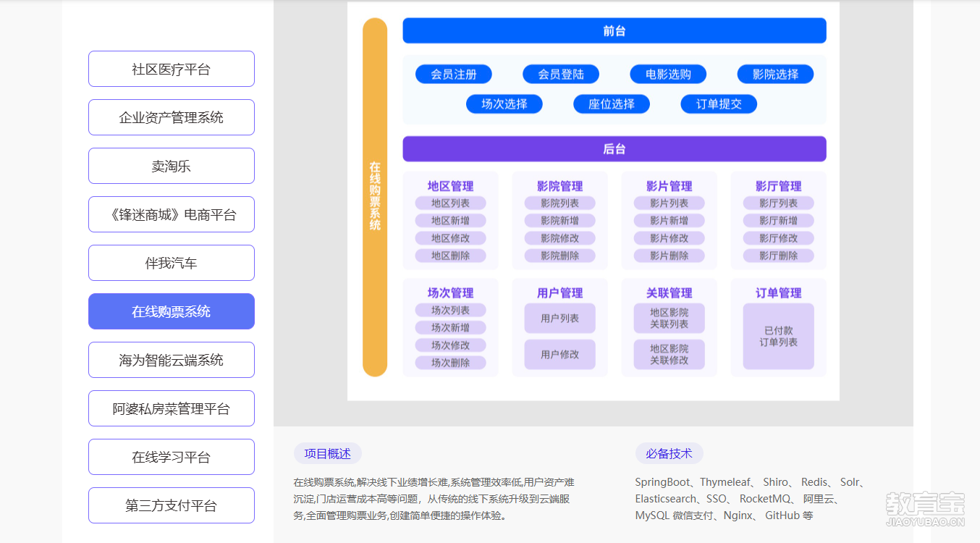Switch to the 卖淘乐 project

click(x=171, y=166)
